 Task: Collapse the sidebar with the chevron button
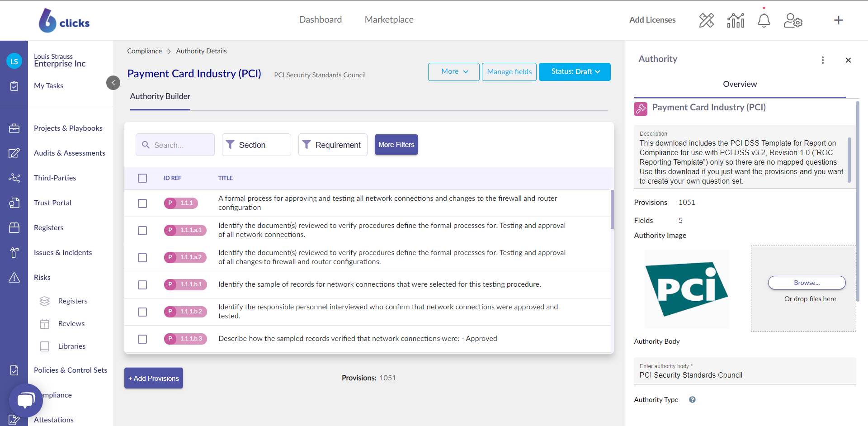[113, 83]
